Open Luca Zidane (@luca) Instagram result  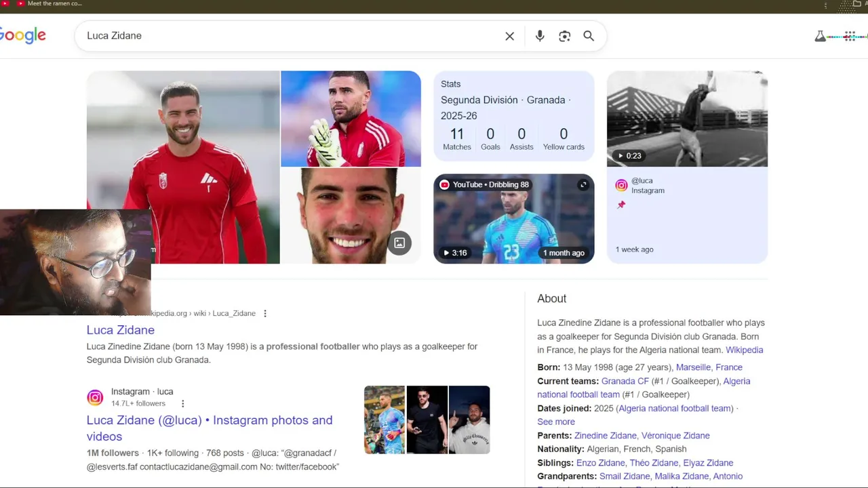(210, 428)
